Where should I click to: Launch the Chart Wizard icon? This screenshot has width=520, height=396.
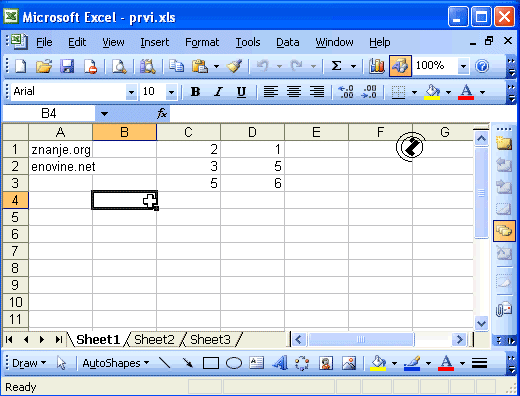377,66
